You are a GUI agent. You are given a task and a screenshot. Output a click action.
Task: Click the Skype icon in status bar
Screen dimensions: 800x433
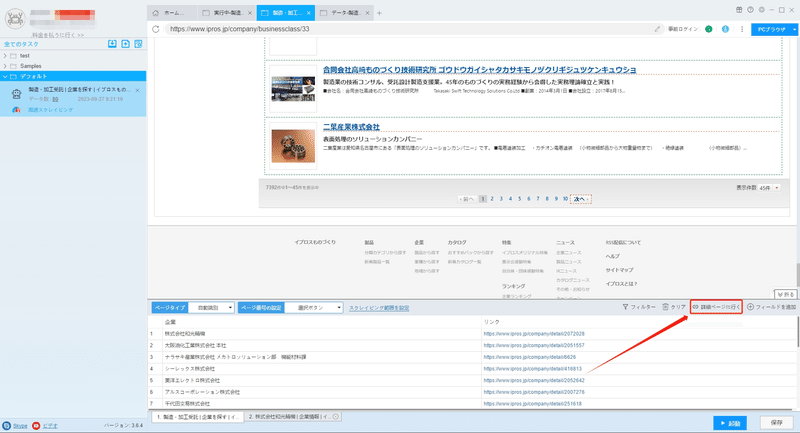coord(6,425)
